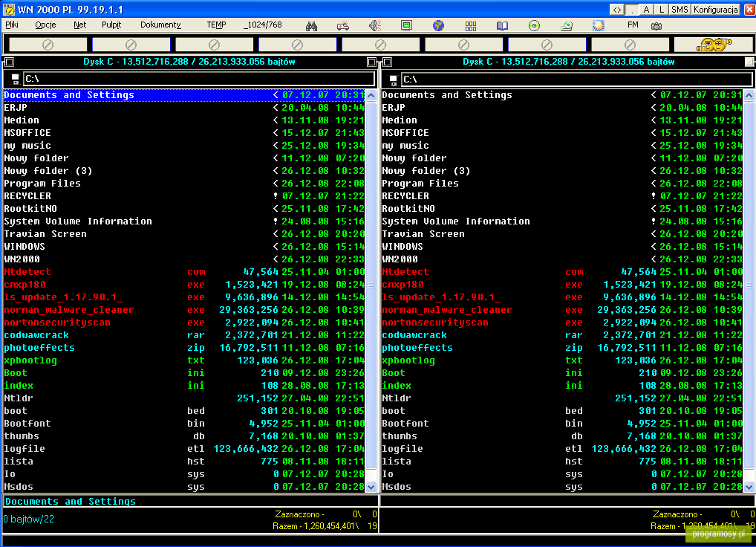756x547 pixels.
Task: Click the camera screenshot icon
Action: 656,26
